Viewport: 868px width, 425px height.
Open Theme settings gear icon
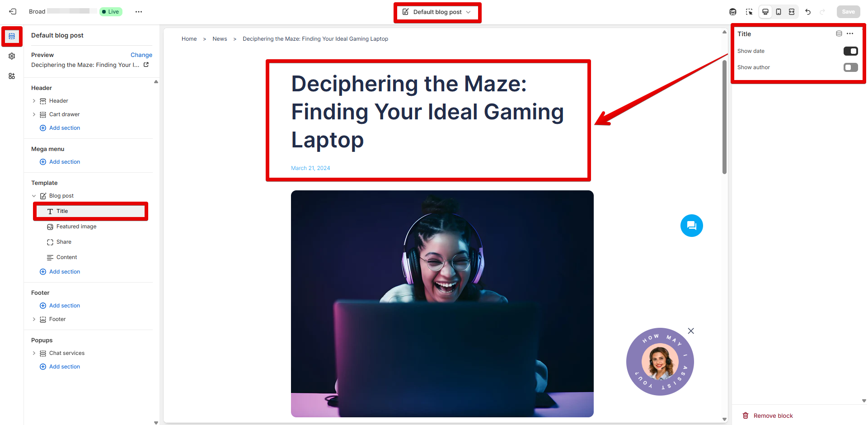(x=12, y=56)
